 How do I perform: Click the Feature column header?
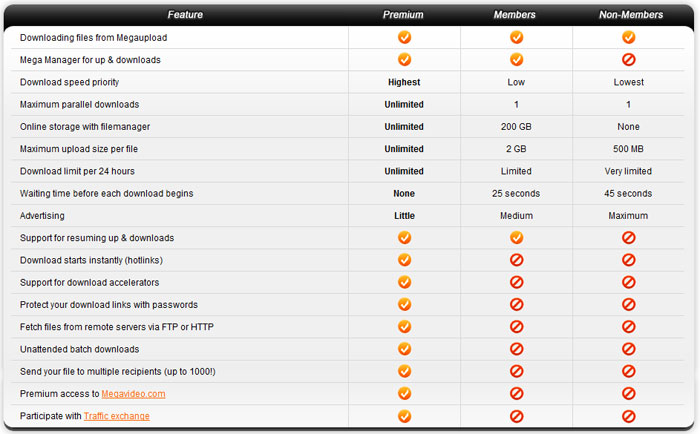185,15
